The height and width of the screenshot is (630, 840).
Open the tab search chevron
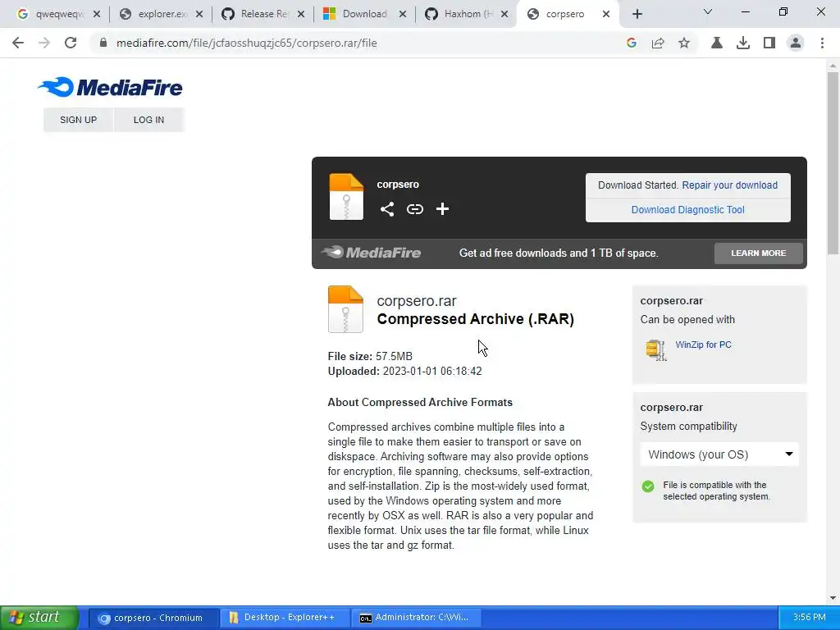click(708, 11)
